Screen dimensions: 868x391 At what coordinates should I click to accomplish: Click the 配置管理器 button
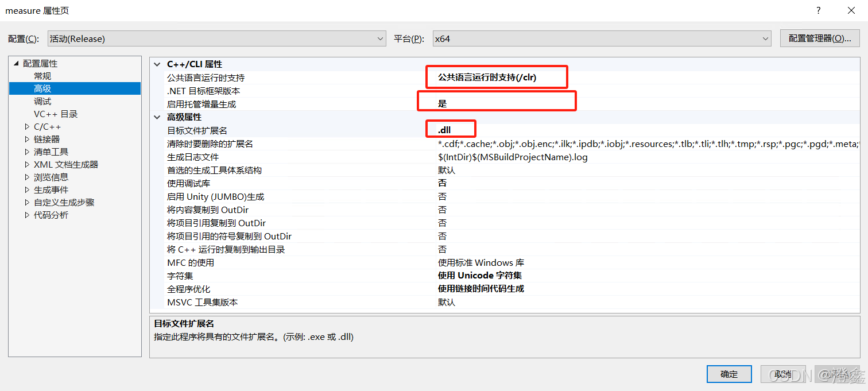click(x=819, y=38)
